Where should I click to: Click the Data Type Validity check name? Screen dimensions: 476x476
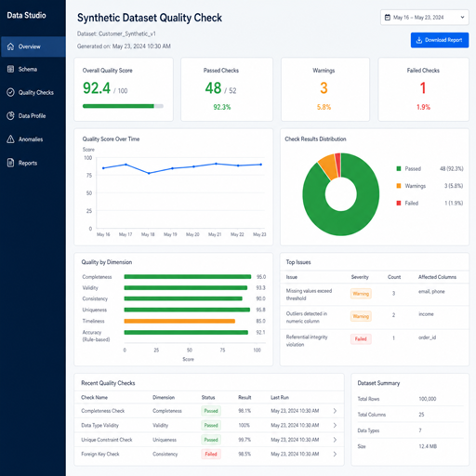pyautogui.click(x=99, y=425)
